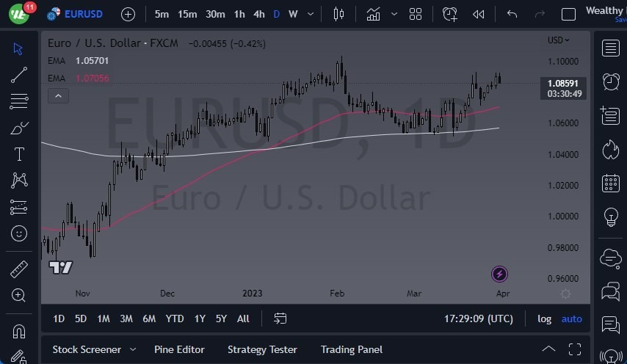Activate the zoom in tool
The width and height of the screenshot is (627, 364).
coord(18,295)
